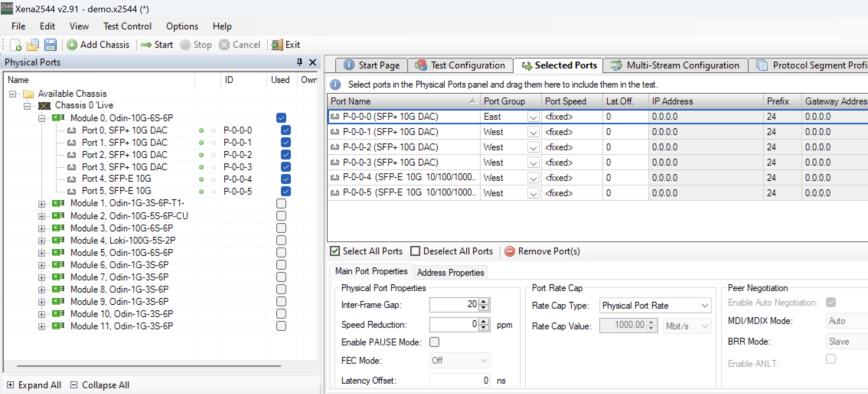
Task: Click Select All Ports checkbox button
Action: (x=367, y=251)
